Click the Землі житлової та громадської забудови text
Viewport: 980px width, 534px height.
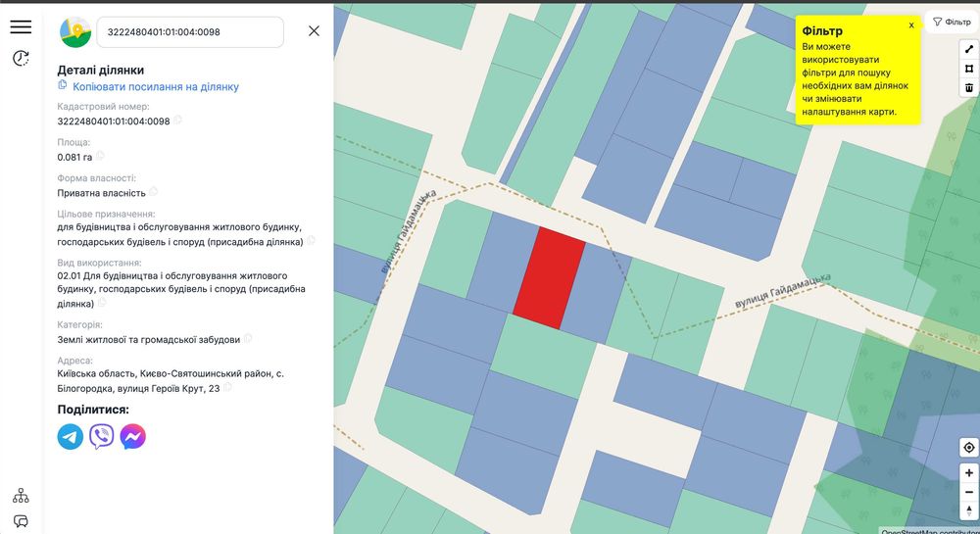(149, 340)
